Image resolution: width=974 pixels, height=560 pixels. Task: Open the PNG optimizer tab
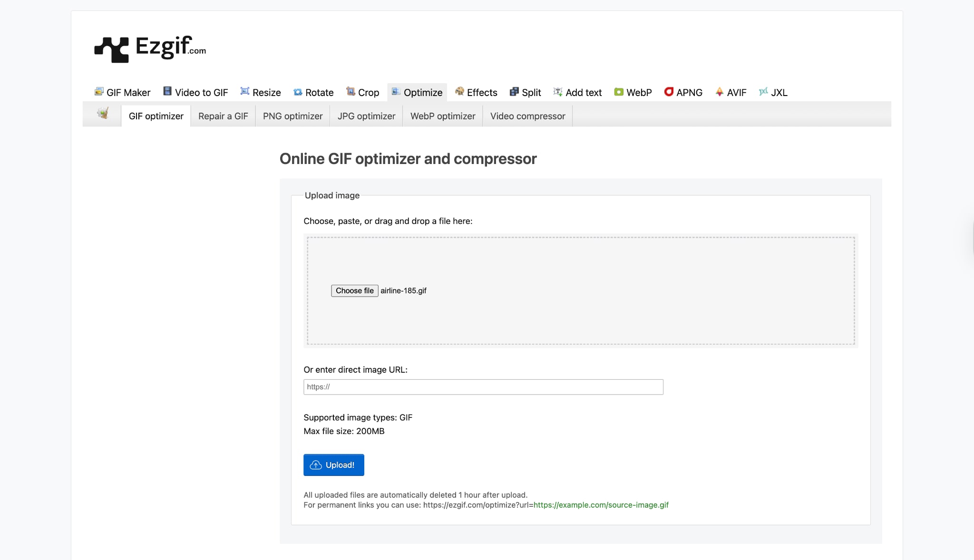[x=292, y=116]
